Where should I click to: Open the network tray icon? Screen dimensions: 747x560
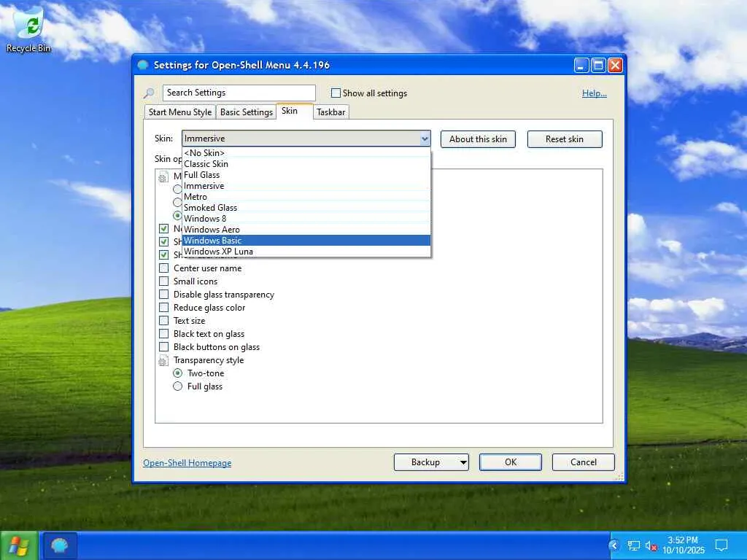(633, 545)
